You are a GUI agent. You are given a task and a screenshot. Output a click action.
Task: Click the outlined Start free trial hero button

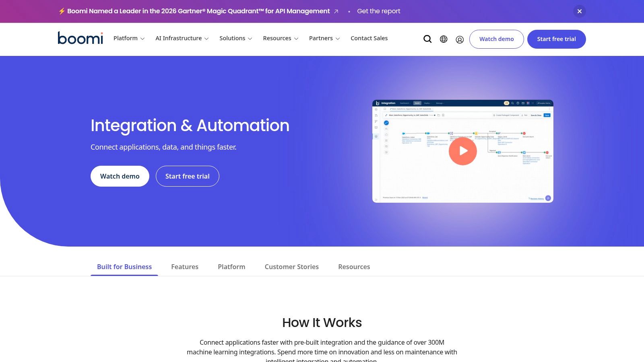(188, 176)
